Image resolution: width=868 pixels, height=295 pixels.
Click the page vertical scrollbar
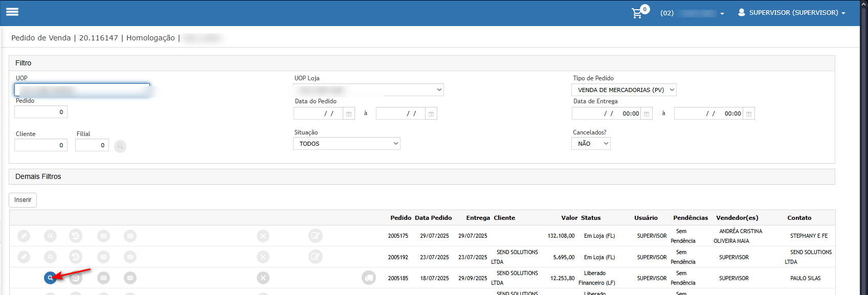[x=864, y=147]
